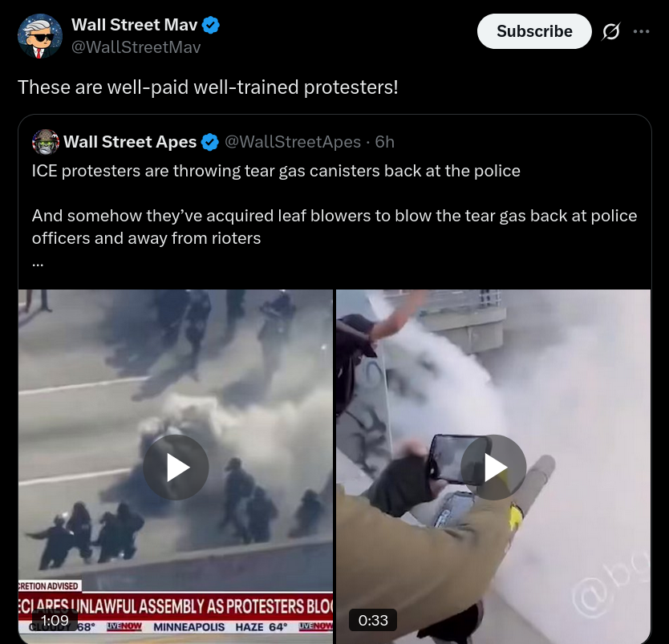This screenshot has height=644, width=669.
Task: Click Wall Street Mav verified badge
Action: 210,25
